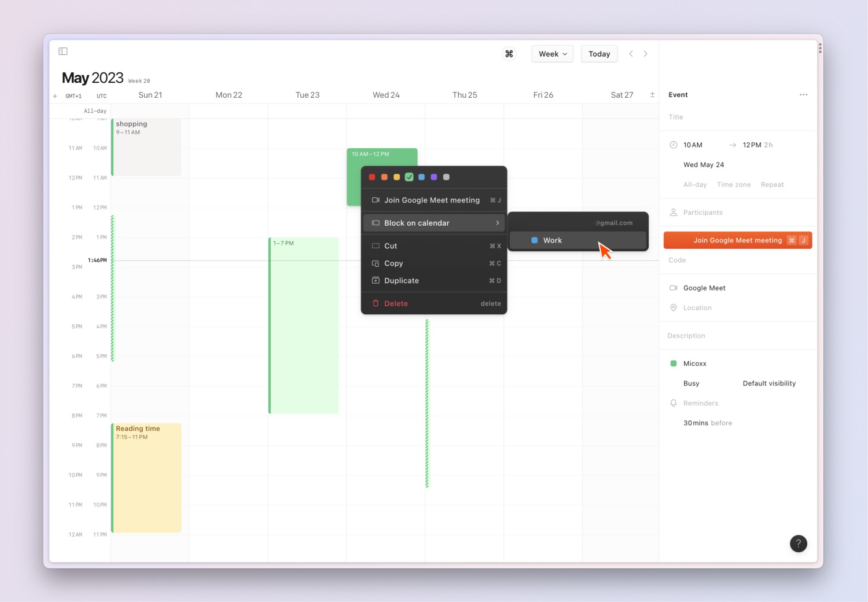Click the Reminders bell icon
Screen dimensions: 868x602
click(x=674, y=403)
